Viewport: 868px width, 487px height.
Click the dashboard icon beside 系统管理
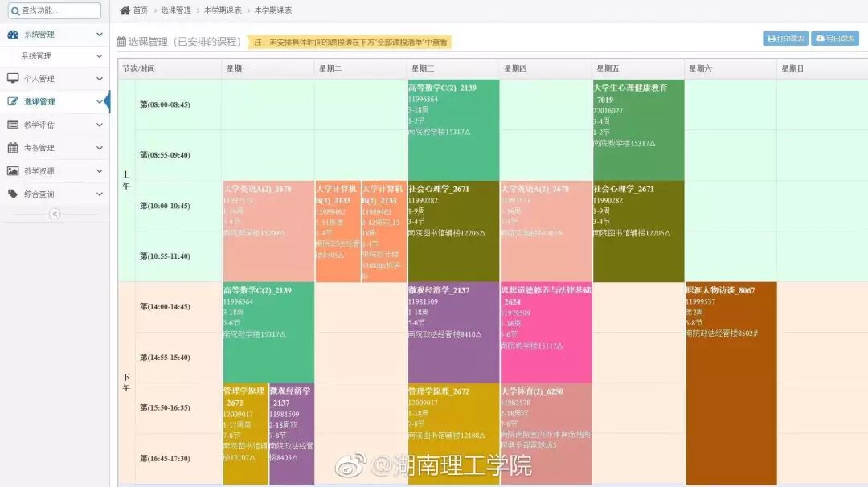(13, 35)
